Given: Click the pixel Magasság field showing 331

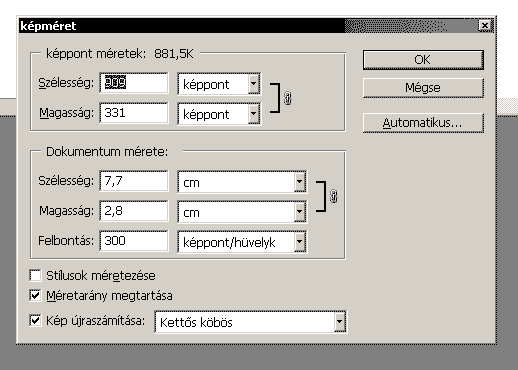Looking at the screenshot, I should point(134,113).
